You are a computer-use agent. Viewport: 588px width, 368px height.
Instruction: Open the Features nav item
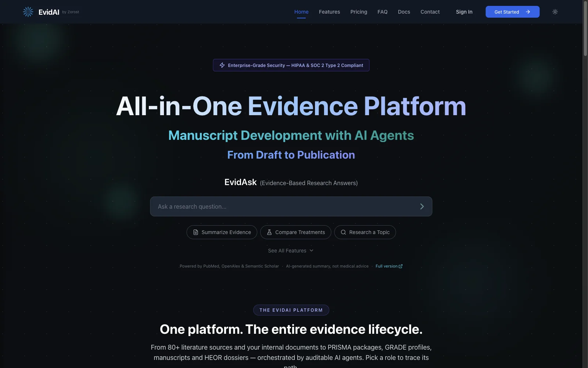(x=329, y=12)
